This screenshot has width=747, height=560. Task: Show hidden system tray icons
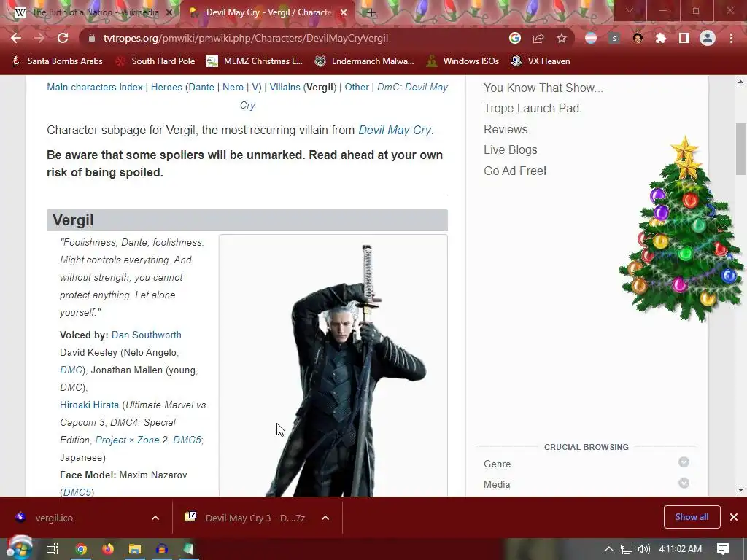[x=609, y=549]
